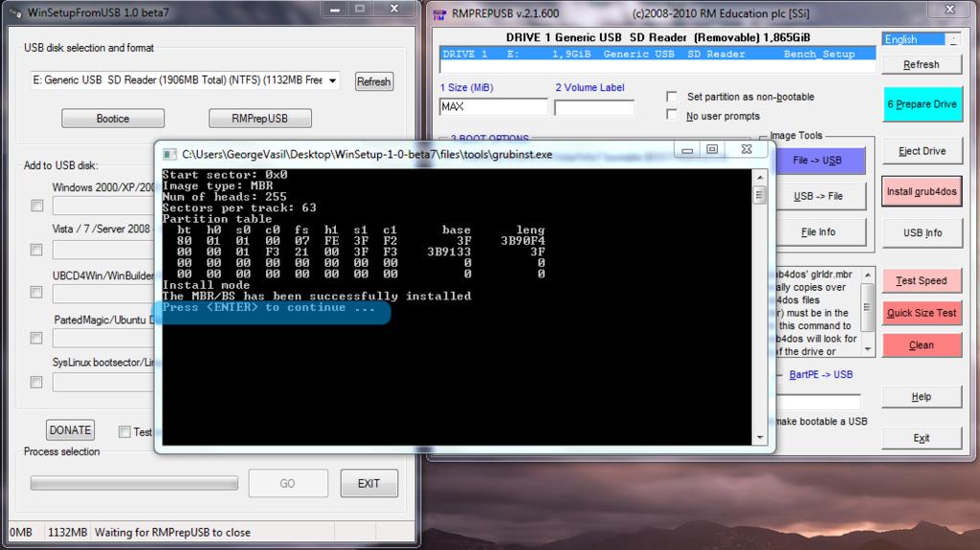Click the Test Speed button
This screenshot has width=980, height=550.
tap(922, 280)
